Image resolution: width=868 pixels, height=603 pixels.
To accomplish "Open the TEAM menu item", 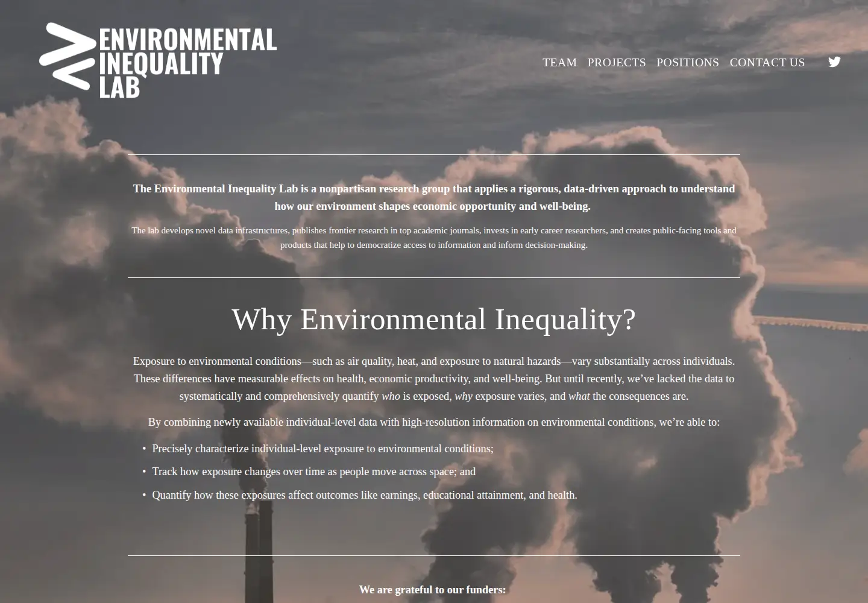I will [x=559, y=63].
